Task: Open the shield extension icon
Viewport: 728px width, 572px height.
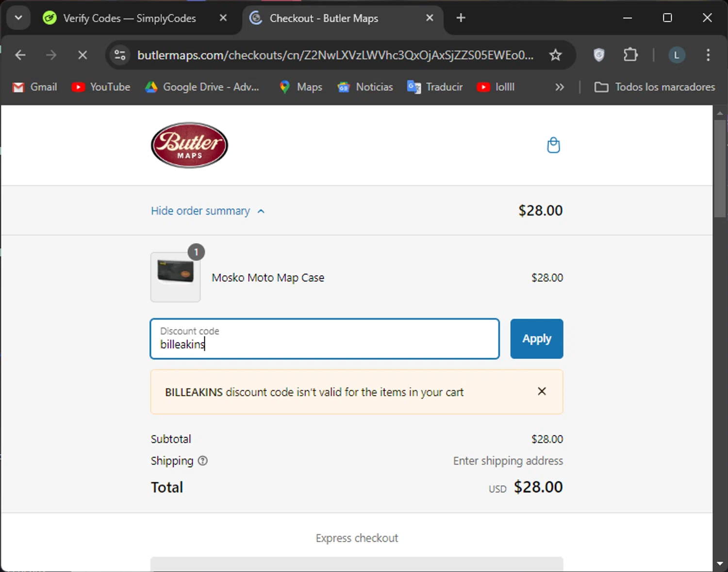Action: pyautogui.click(x=599, y=55)
